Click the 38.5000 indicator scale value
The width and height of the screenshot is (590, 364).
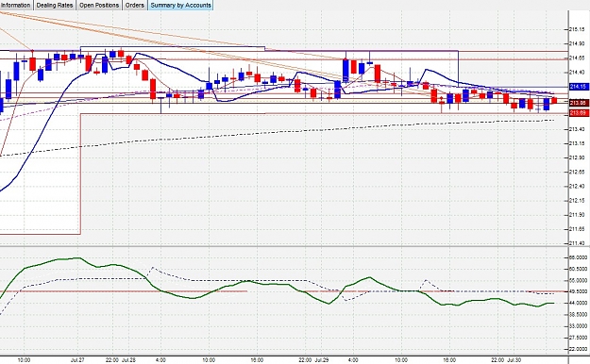579,314
